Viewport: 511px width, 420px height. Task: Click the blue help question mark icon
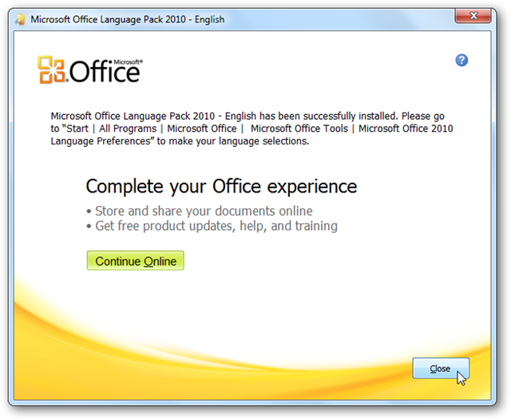click(461, 60)
